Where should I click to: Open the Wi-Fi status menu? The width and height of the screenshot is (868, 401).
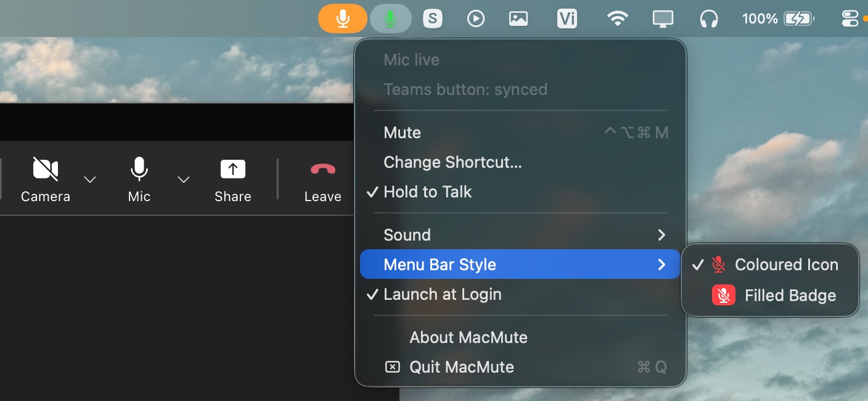617,19
